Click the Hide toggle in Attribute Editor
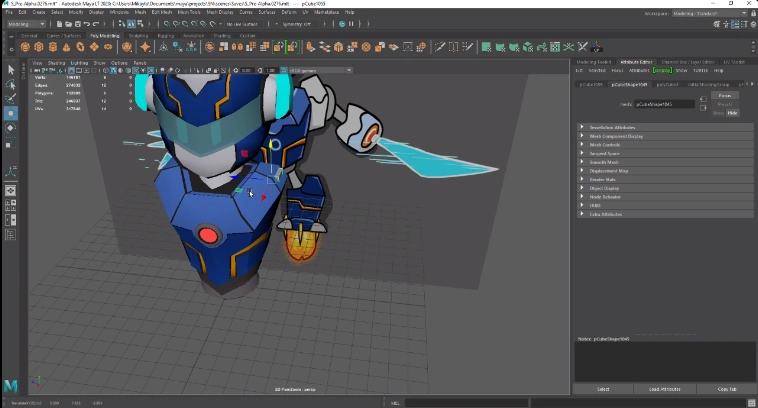Viewport: 758px width, 408px height. click(732, 112)
